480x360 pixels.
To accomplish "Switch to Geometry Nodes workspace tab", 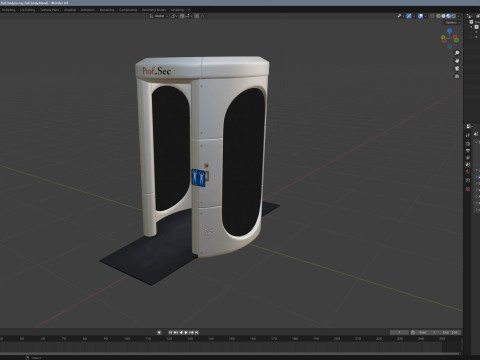I will click(x=154, y=10).
